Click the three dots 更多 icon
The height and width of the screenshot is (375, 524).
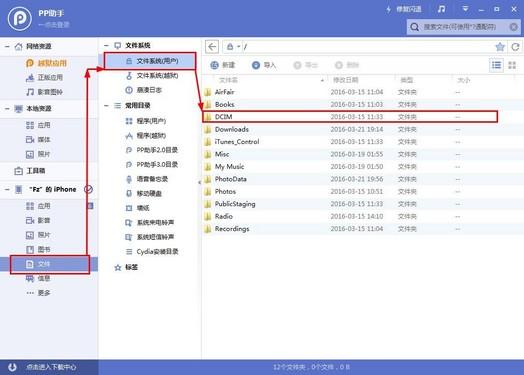pos(30,293)
